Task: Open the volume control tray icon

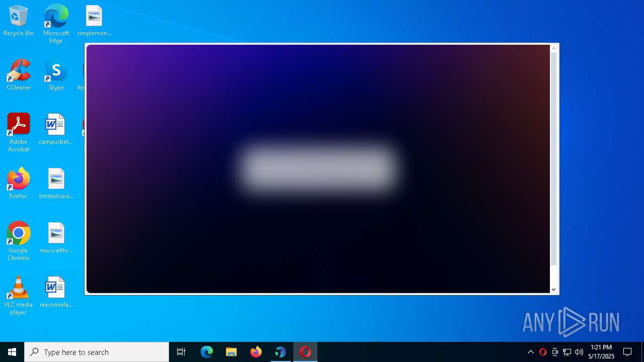Action: (579, 352)
